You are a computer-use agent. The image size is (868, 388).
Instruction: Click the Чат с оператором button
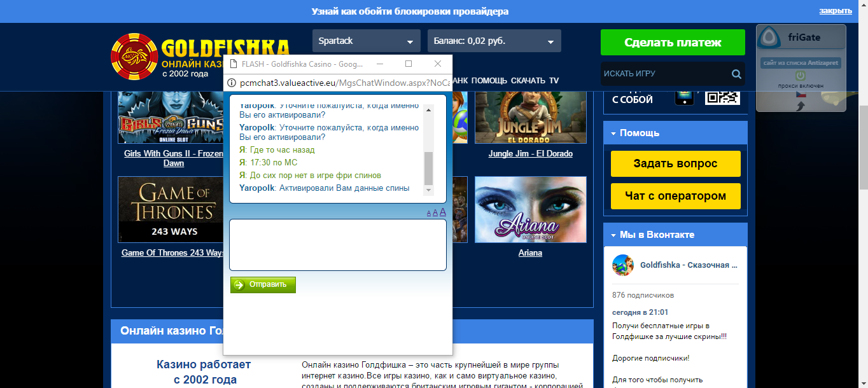[675, 196]
